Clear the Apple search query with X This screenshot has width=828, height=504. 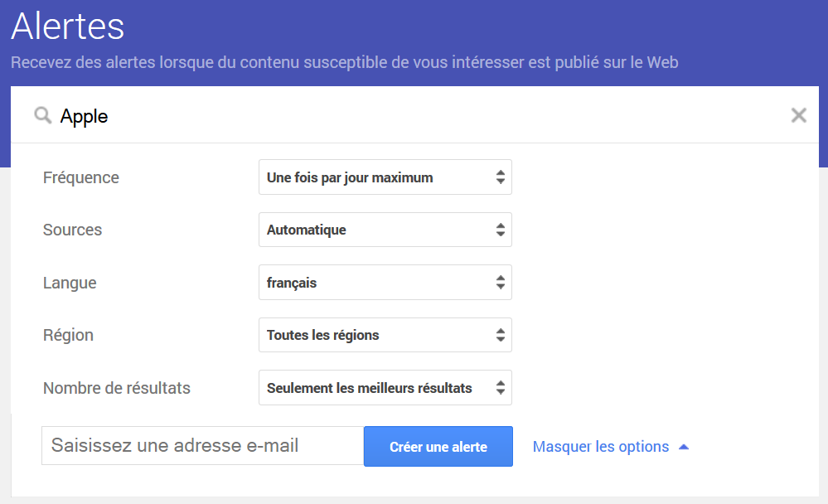pyautogui.click(x=798, y=115)
